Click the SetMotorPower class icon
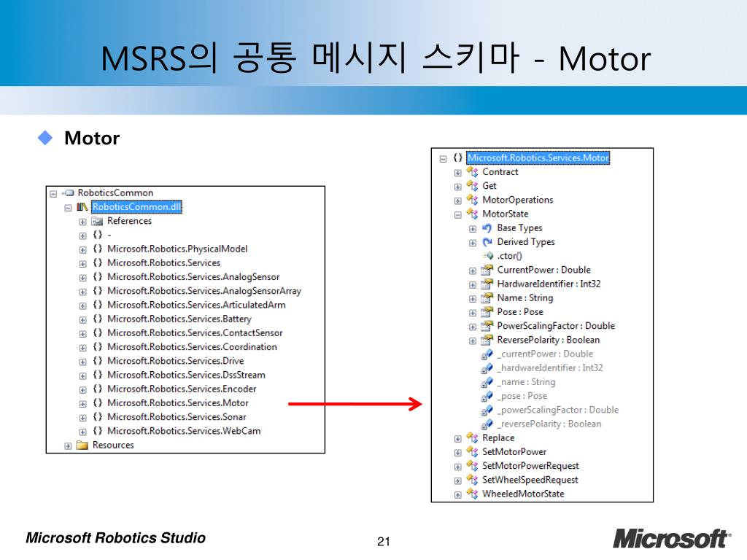Viewport: 747px width, 560px height. click(472, 452)
